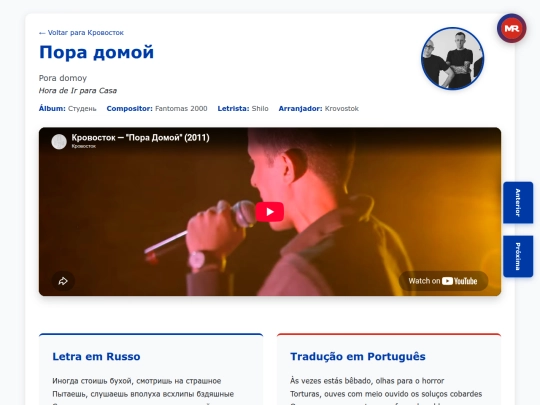The height and width of the screenshot is (405, 540).
Task: Open video title 'Кровосток — Пора Домой (2011)'
Action: tap(141, 138)
